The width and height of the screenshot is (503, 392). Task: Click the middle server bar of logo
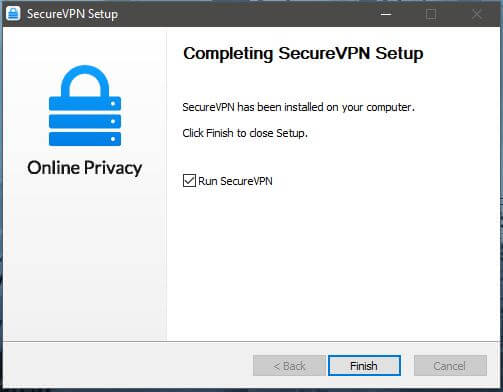coord(85,121)
